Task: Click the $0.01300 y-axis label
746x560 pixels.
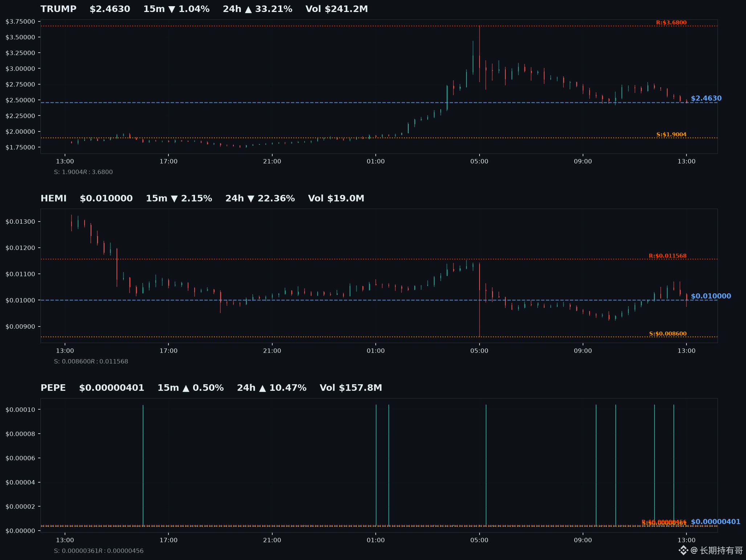Action: 20,222
